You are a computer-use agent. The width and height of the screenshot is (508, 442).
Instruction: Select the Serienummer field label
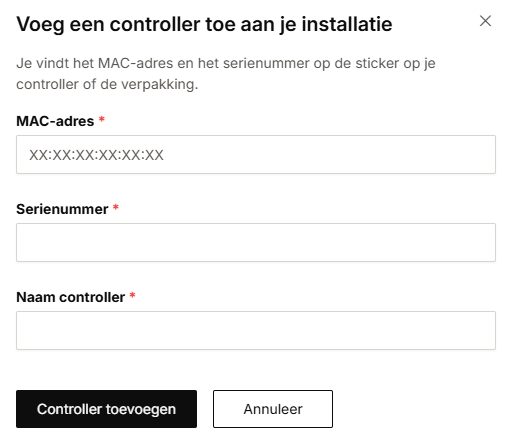[x=62, y=209]
